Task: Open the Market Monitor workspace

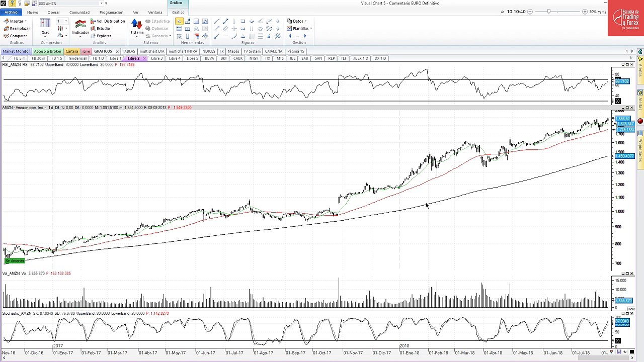Action: pos(16,51)
